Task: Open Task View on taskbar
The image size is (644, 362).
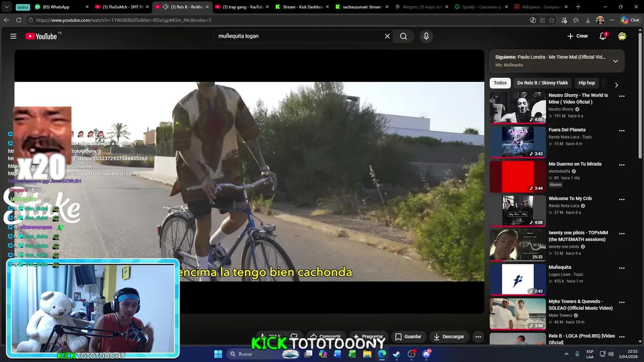Action: (x=308, y=354)
